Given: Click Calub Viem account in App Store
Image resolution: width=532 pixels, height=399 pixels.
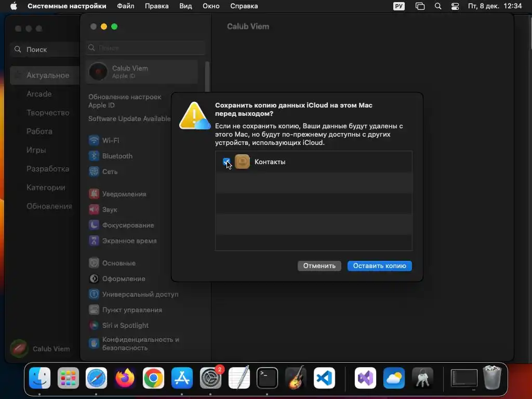Looking at the screenshot, I should click(x=40, y=349).
